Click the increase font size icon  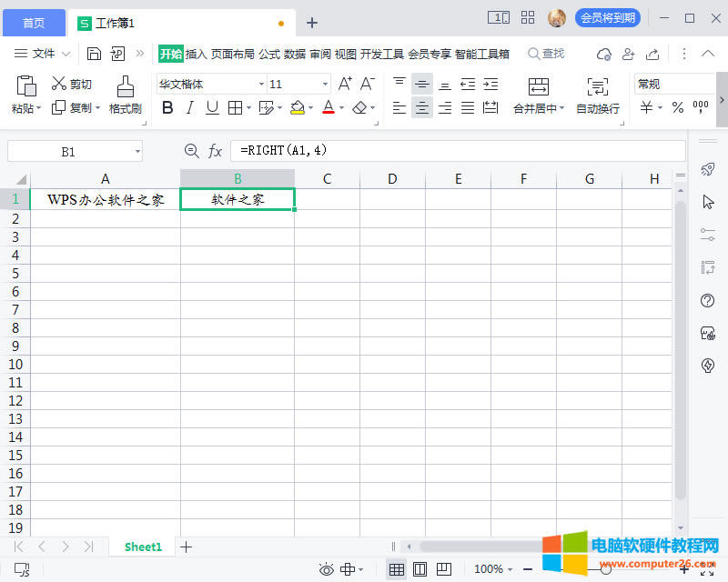coord(345,84)
